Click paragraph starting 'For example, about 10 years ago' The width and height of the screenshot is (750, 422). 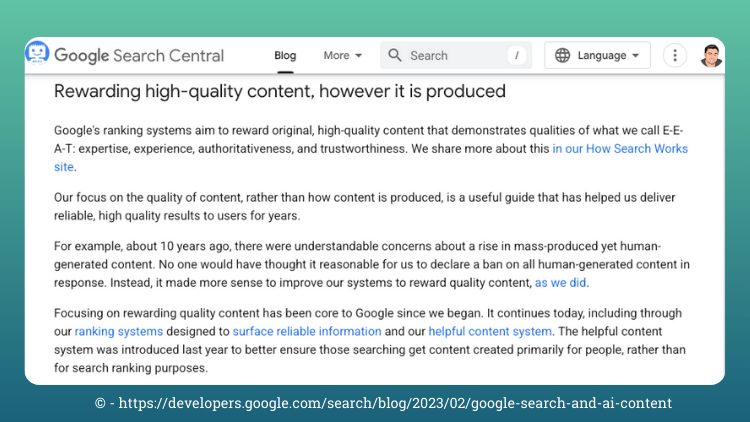click(372, 265)
